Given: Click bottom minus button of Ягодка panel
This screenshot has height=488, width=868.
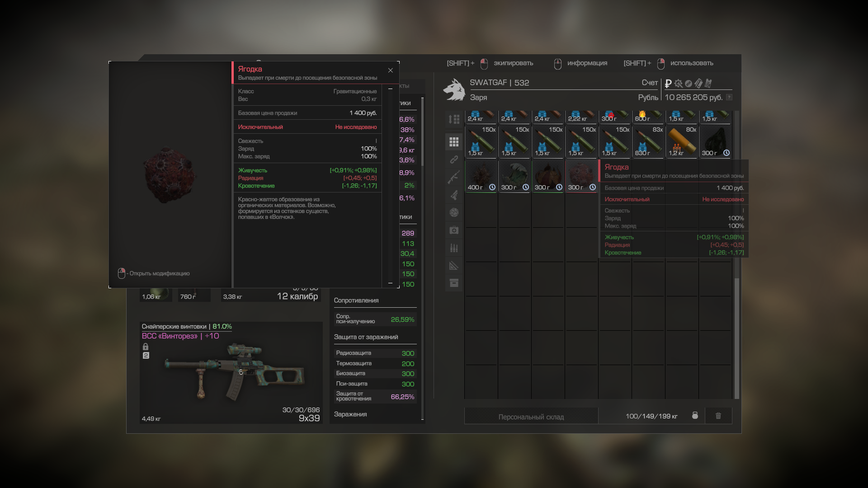Looking at the screenshot, I should pyautogui.click(x=390, y=283).
